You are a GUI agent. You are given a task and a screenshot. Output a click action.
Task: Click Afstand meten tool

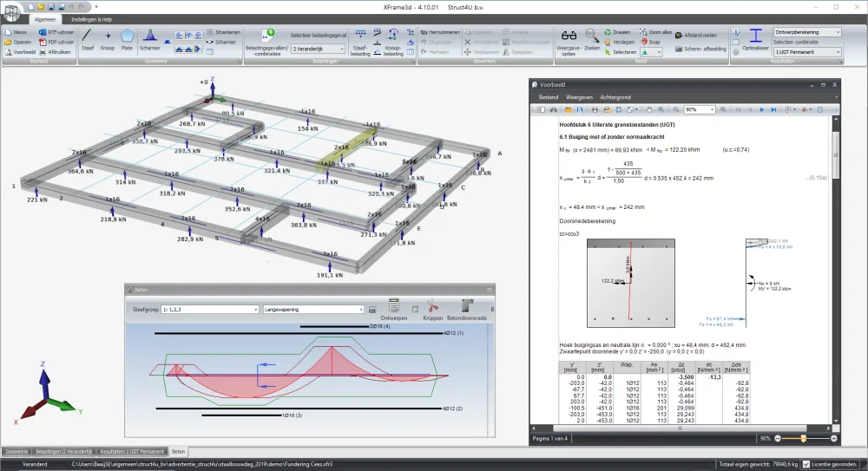696,36
